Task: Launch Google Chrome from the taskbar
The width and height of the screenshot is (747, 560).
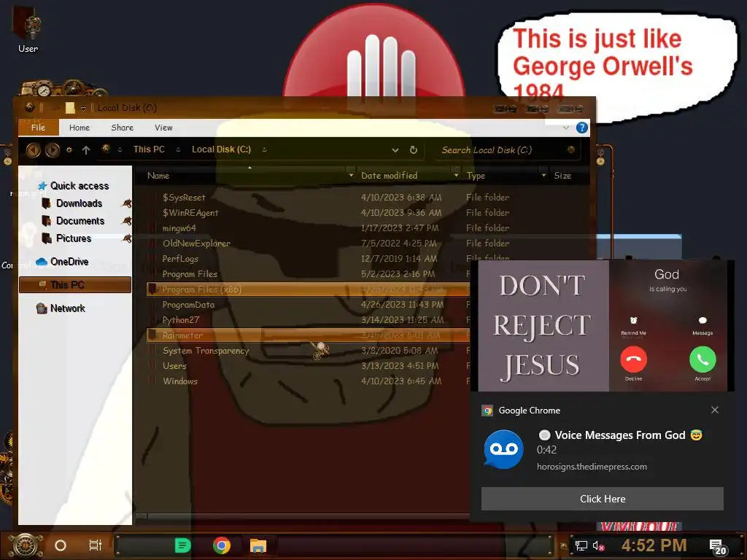Action: click(222, 545)
